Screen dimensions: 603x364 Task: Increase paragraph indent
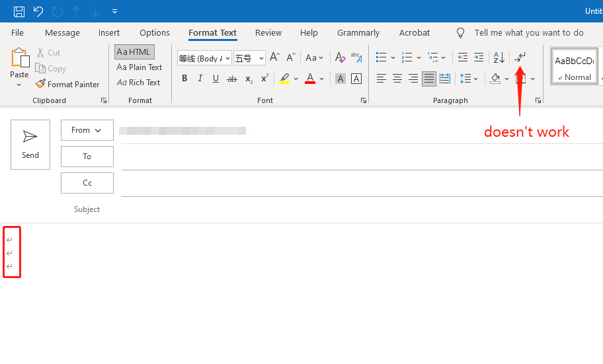click(479, 57)
